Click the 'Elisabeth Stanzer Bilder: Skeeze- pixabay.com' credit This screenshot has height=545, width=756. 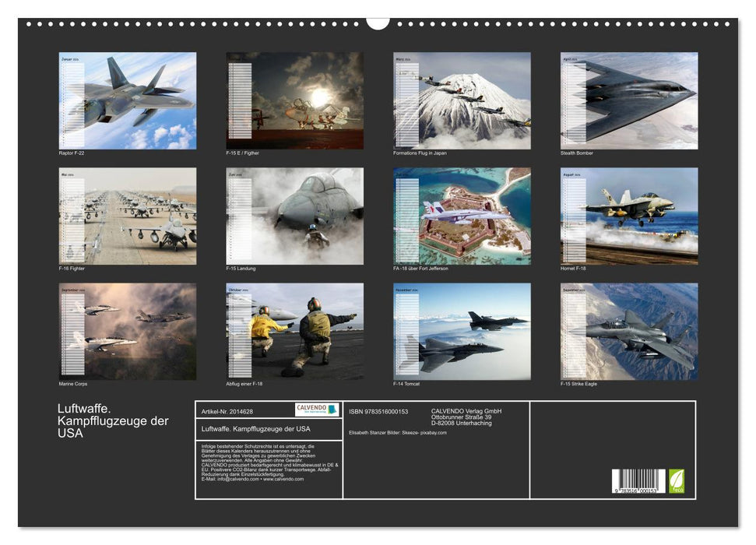click(x=398, y=434)
